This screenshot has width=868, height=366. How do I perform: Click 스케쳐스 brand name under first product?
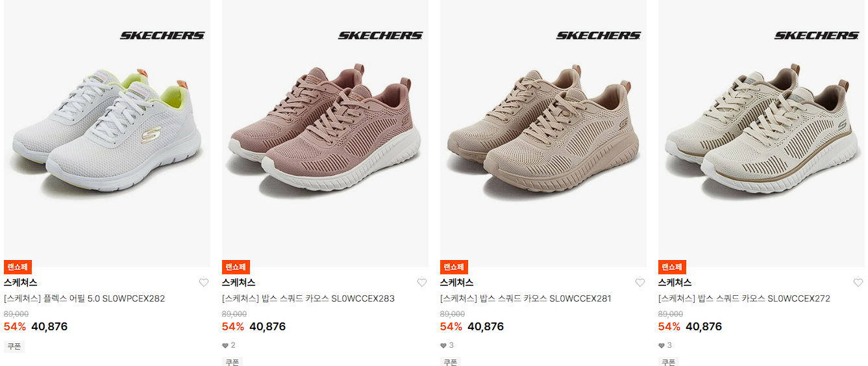pos(21,283)
